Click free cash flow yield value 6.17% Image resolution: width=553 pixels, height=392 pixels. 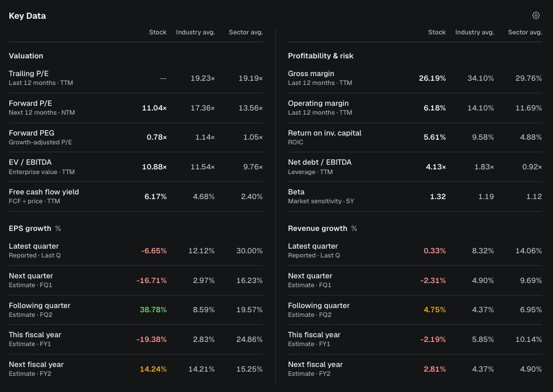pyautogui.click(x=155, y=197)
